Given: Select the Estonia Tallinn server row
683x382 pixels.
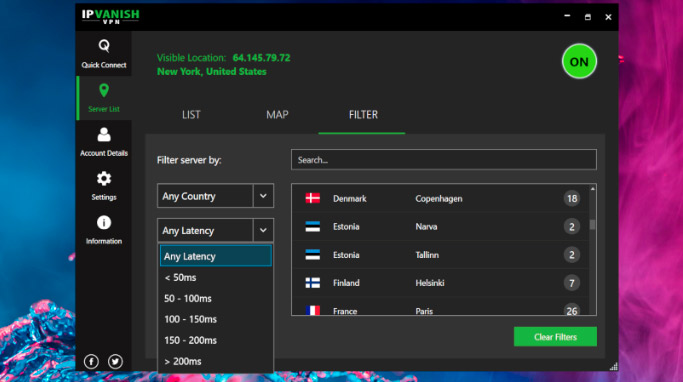Looking at the screenshot, I should [440, 255].
